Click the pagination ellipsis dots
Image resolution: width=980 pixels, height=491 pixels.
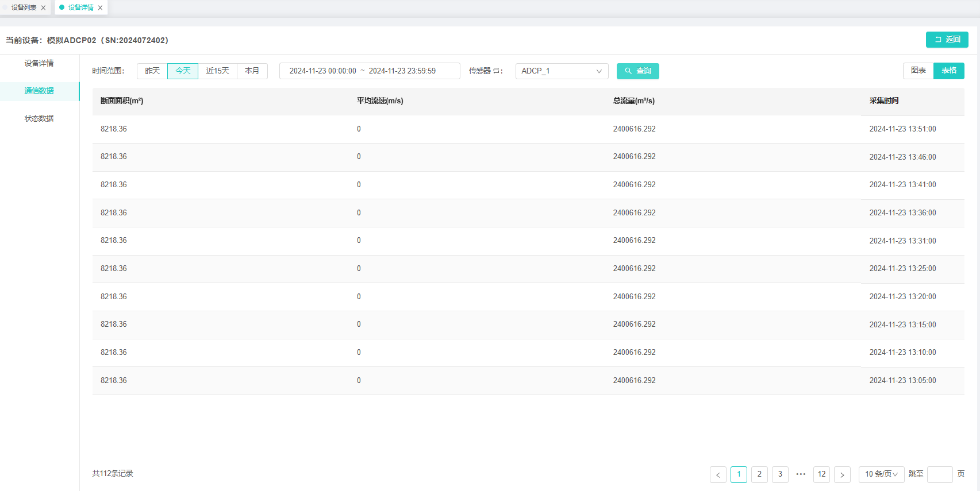(801, 474)
